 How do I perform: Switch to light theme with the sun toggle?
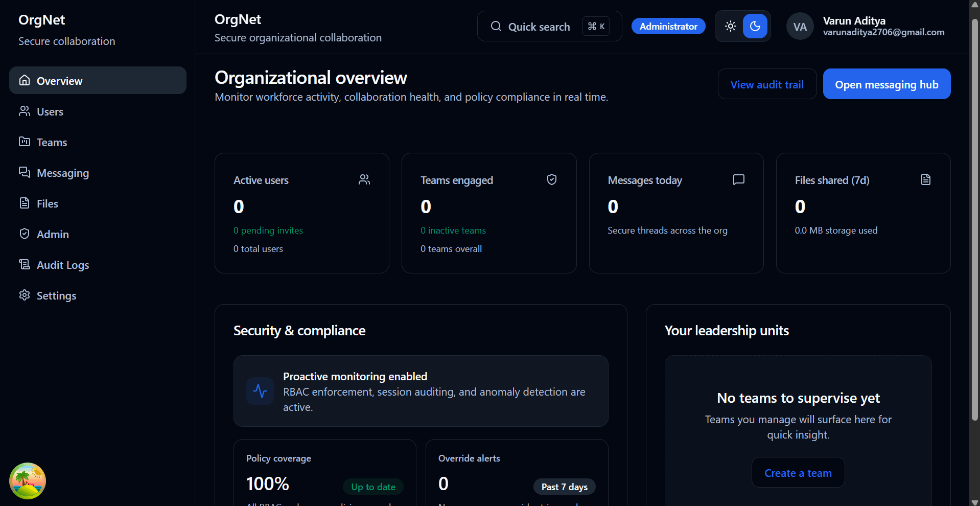[x=730, y=26]
